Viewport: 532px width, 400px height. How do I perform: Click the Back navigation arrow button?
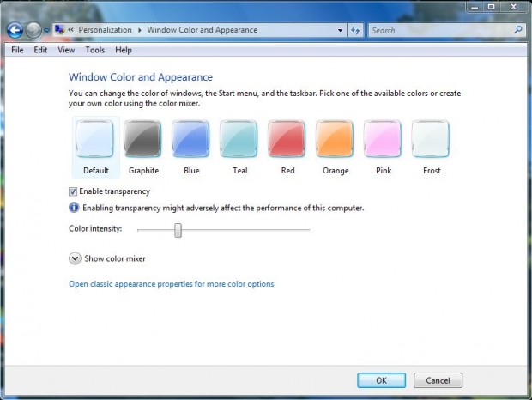15,31
